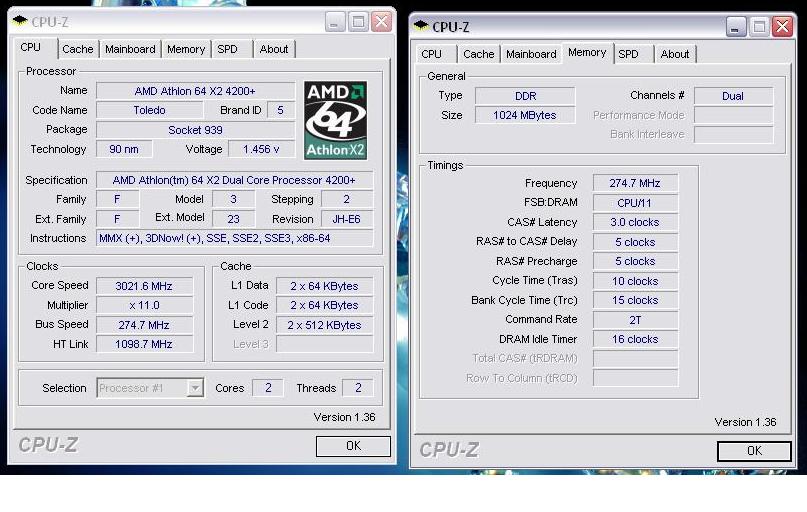Click the Voltage value '1.456 v'
The height and width of the screenshot is (512, 807).
coord(261,149)
